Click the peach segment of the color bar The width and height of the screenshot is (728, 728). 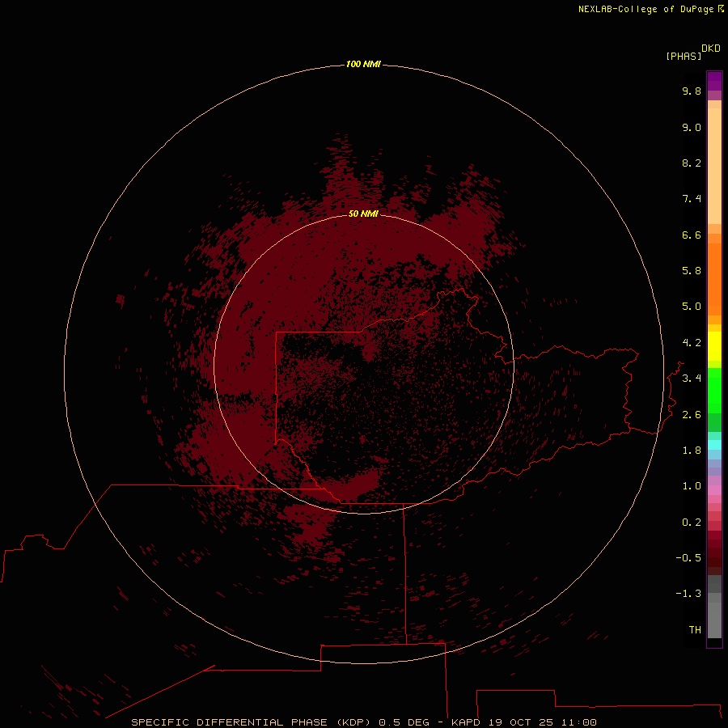714,166
